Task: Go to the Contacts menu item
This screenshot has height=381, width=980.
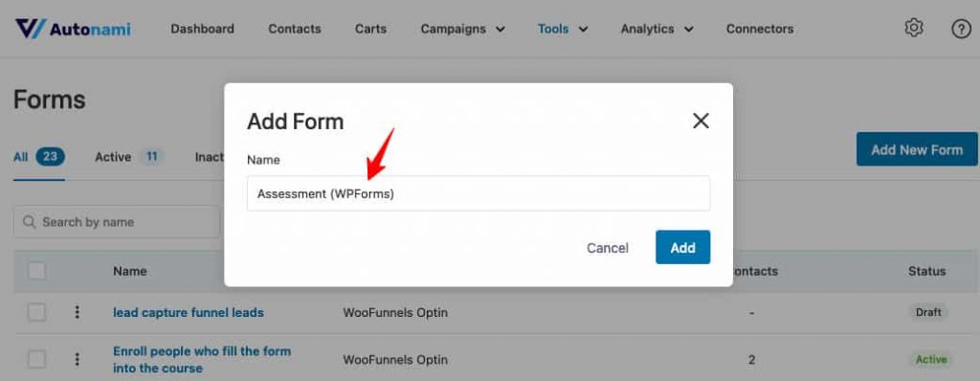Action: [295, 29]
